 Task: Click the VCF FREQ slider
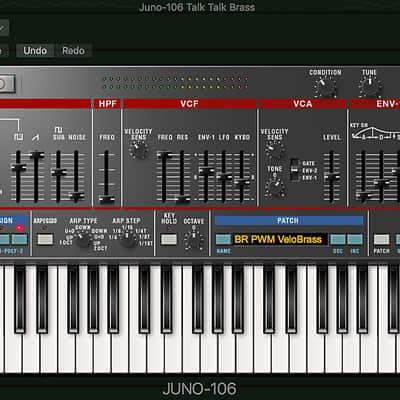click(164, 176)
